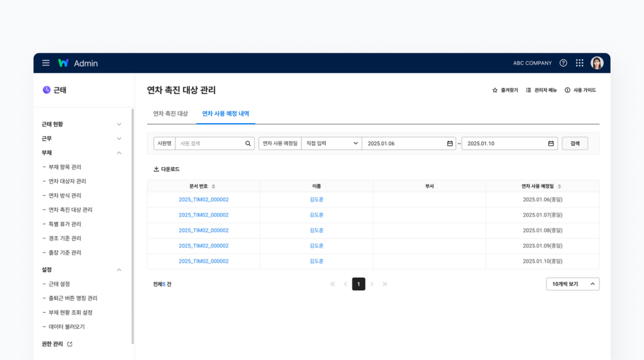Open 출퇴근 버튼 명칭 관리 menu item
Image resolution: width=644 pixels, height=360 pixels.
pos(73,298)
